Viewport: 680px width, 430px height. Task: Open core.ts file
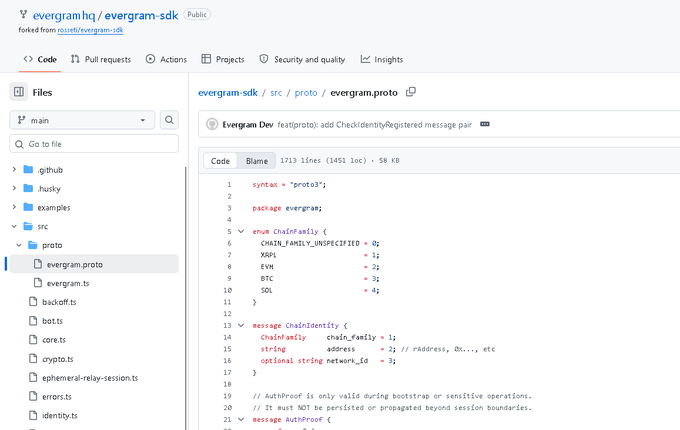pyautogui.click(x=54, y=340)
